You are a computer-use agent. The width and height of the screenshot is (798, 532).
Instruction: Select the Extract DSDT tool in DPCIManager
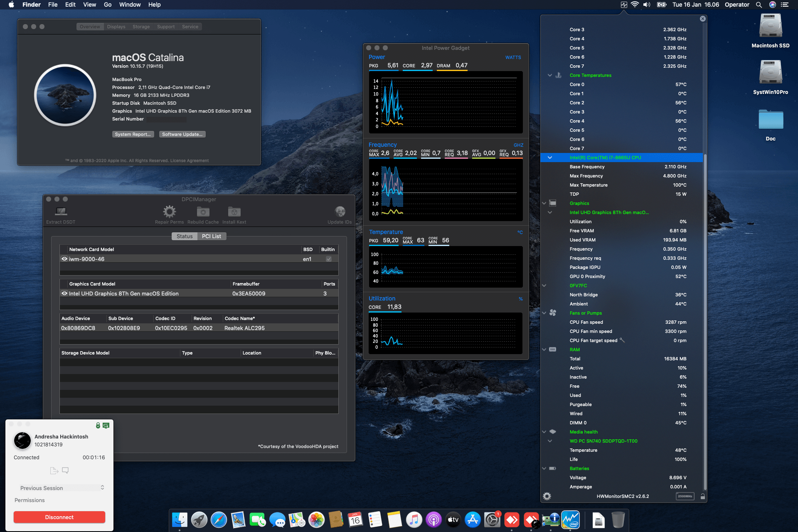[60, 212]
